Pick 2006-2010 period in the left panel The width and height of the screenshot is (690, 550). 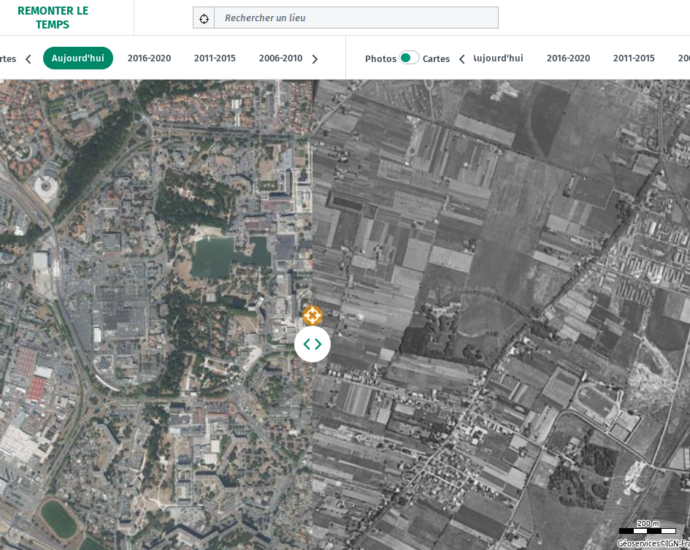280,58
